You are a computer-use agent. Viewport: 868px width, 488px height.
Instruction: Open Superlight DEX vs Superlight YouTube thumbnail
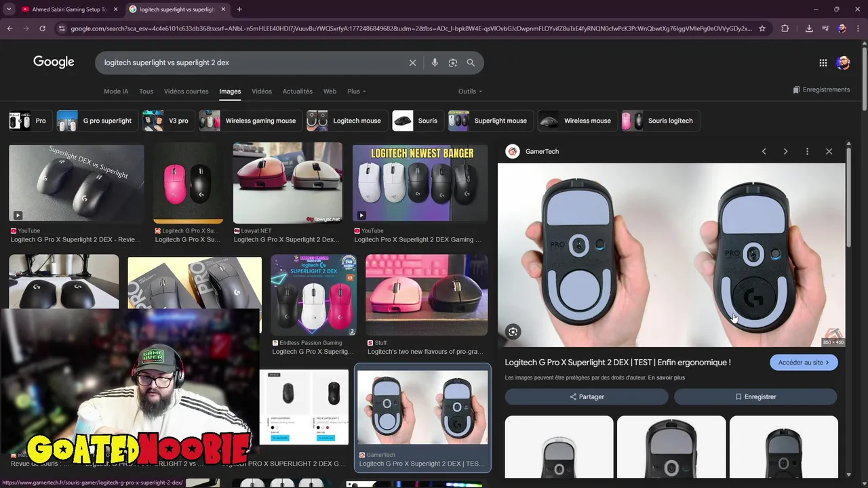(77, 183)
